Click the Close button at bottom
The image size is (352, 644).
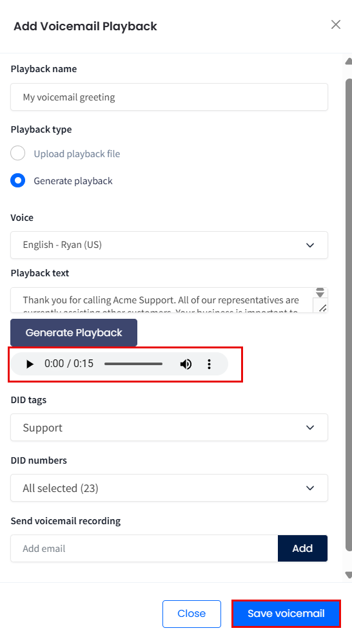pyautogui.click(x=191, y=614)
